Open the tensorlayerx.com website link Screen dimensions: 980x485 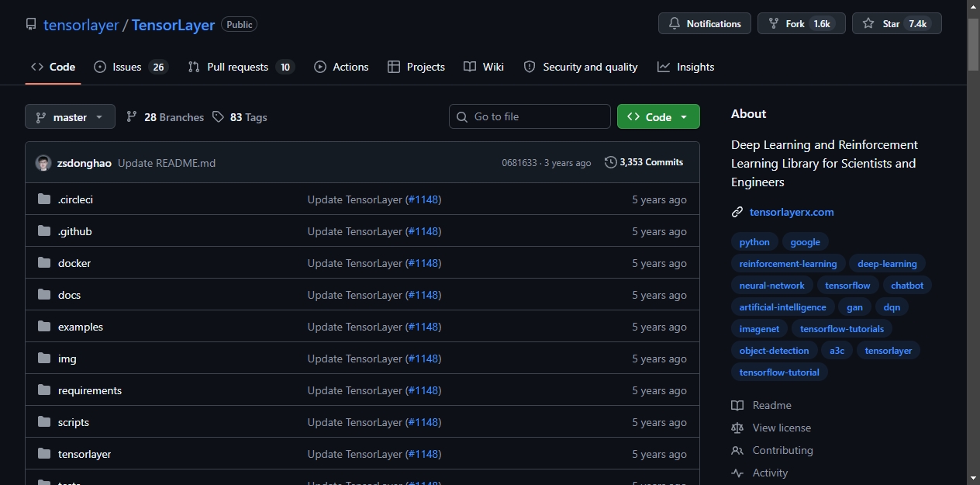[792, 212]
